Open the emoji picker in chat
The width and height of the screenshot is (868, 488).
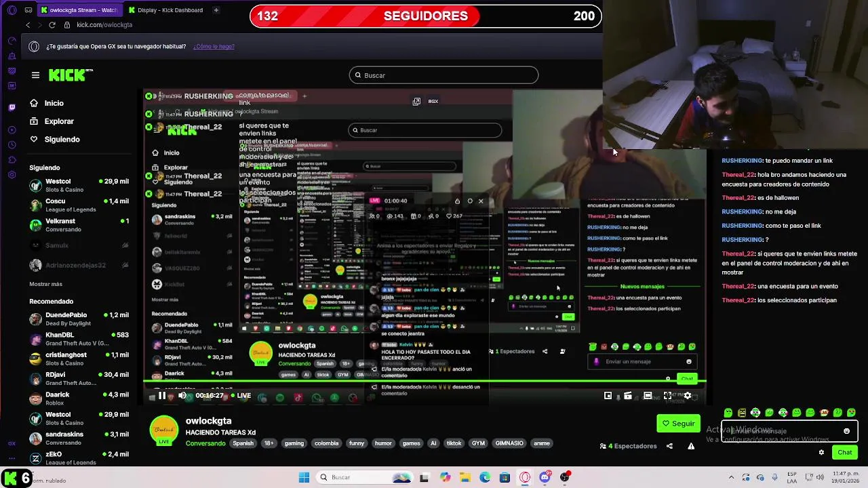(x=846, y=431)
